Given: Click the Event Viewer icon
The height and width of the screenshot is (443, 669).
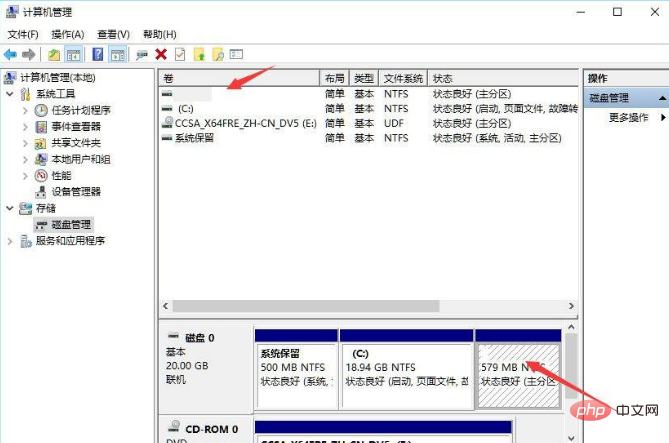Looking at the screenshot, I should click(41, 127).
